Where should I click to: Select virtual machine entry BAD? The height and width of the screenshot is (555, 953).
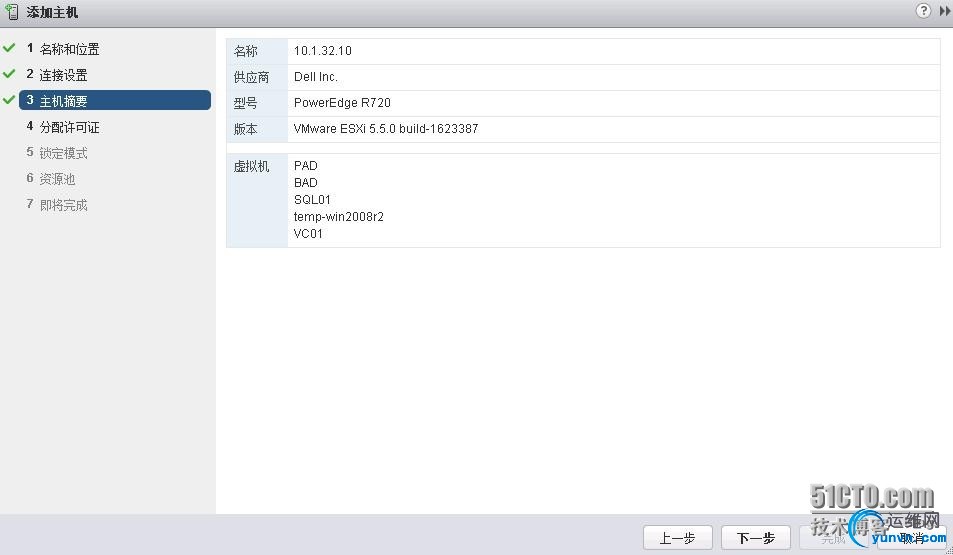(x=306, y=183)
